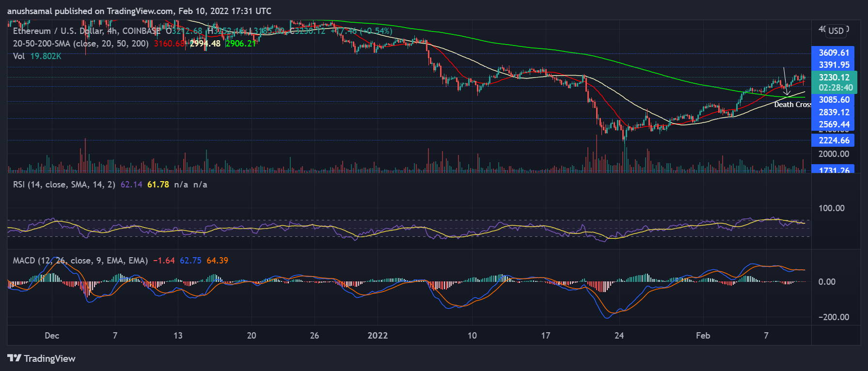Click the 20 date on time axis

click(x=252, y=336)
